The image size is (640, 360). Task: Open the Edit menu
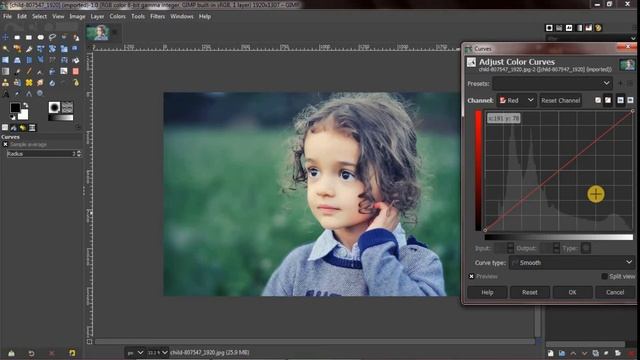coord(22,16)
